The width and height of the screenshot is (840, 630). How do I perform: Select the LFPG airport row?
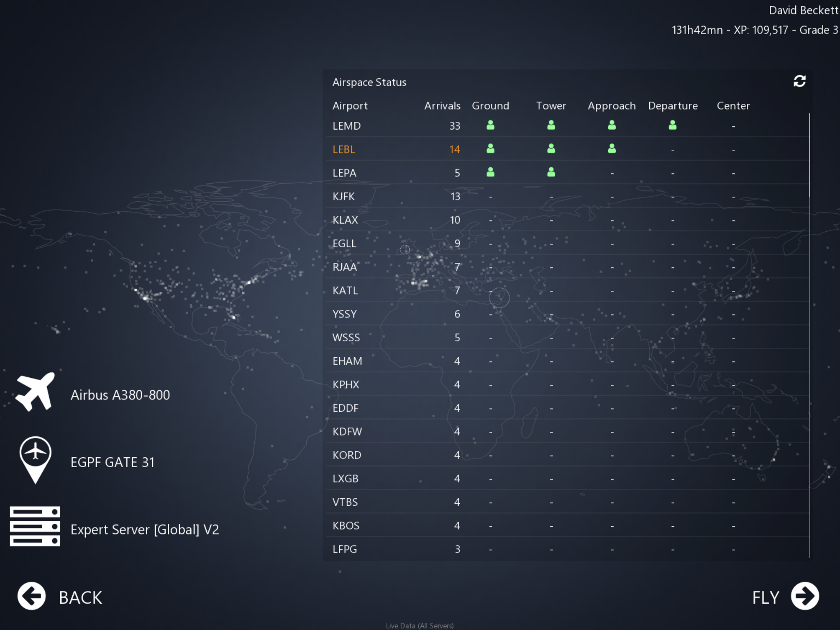(345, 549)
